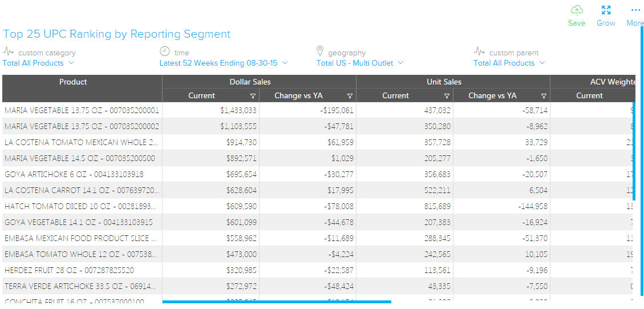Click the geography location pin icon

click(x=320, y=51)
